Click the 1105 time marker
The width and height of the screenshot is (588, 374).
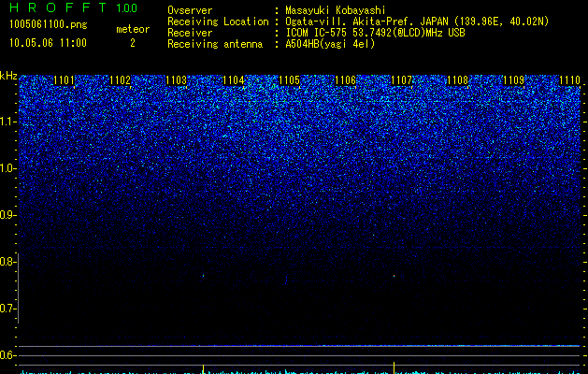coord(289,80)
